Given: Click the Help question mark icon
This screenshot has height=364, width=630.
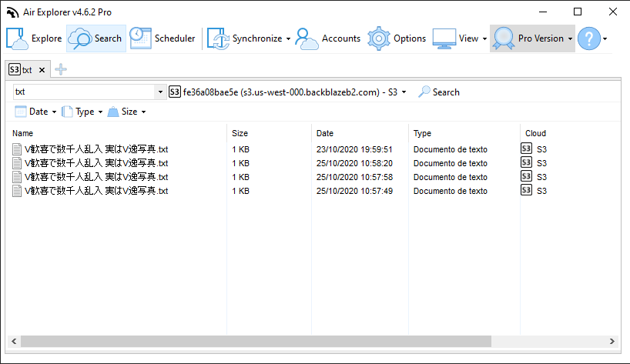Looking at the screenshot, I should (x=589, y=38).
